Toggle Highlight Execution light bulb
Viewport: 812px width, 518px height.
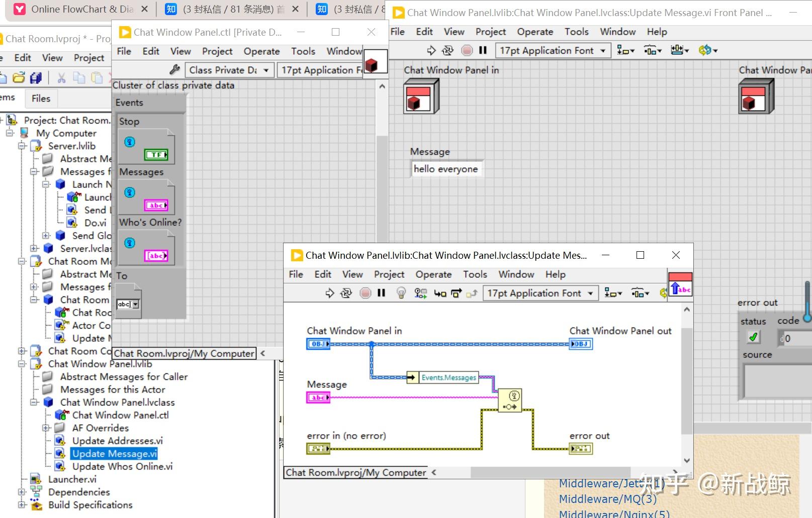401,293
